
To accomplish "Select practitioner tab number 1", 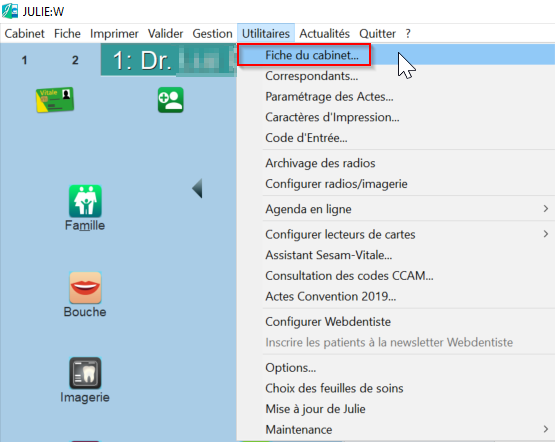I will [x=24, y=60].
